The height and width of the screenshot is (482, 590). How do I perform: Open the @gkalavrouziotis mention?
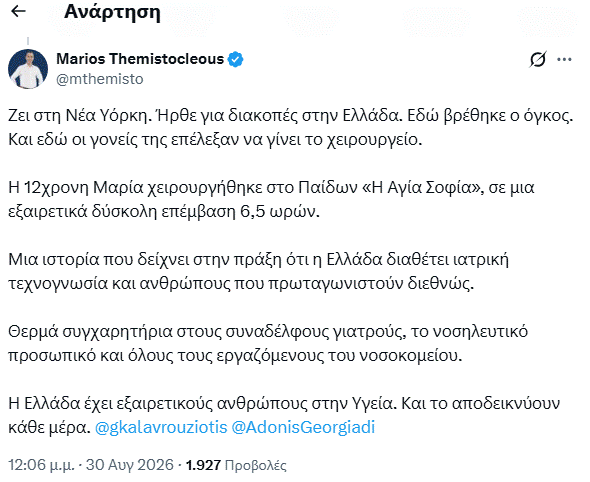[x=161, y=427]
